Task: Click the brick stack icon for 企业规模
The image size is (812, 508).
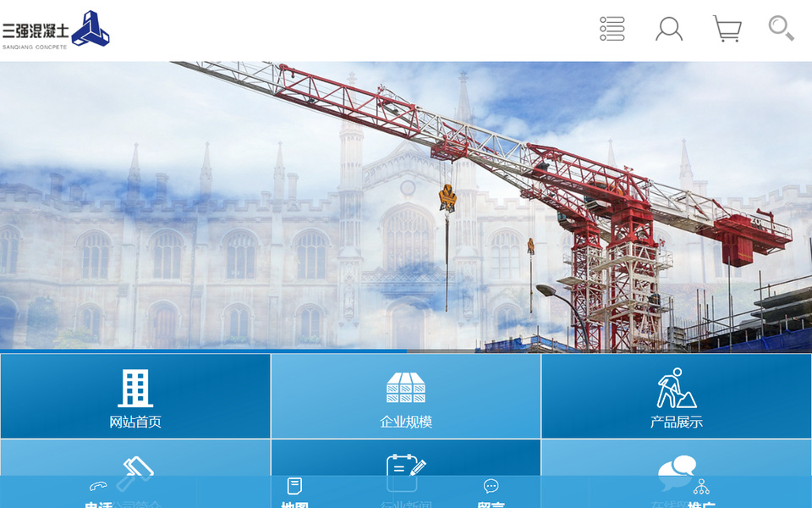Action: point(406,388)
